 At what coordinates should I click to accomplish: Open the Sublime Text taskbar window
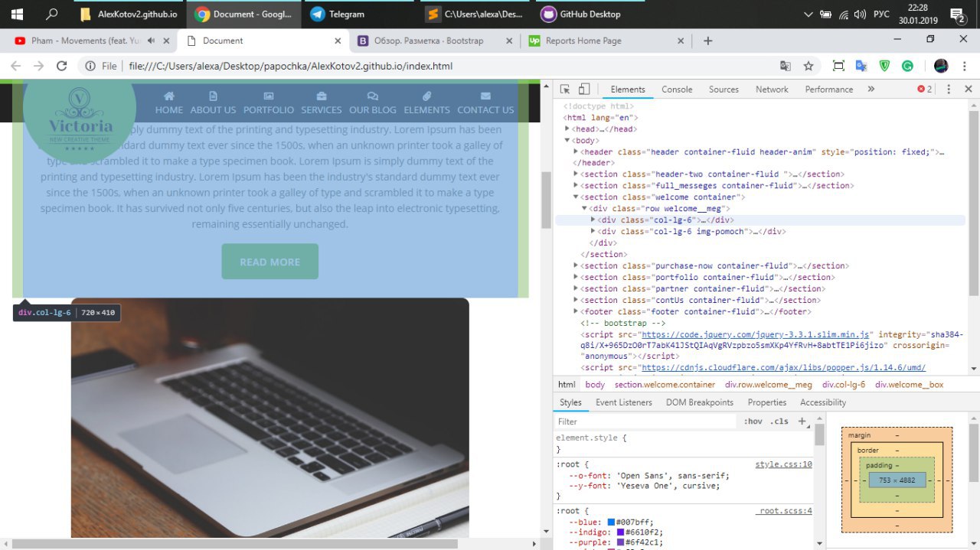tap(475, 14)
